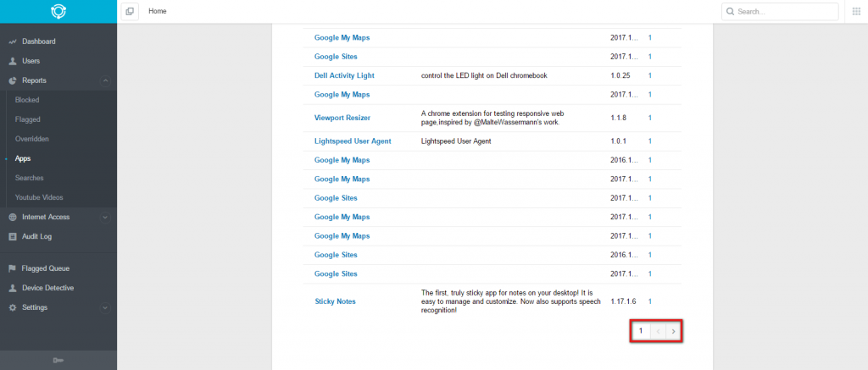Select page 1 in pagination
This screenshot has height=370, width=868.
641,331
